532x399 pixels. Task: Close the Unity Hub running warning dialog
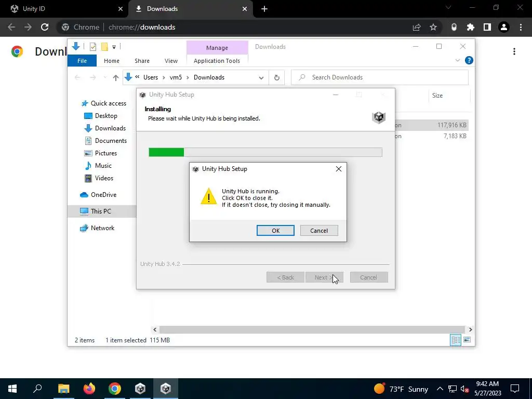339,169
